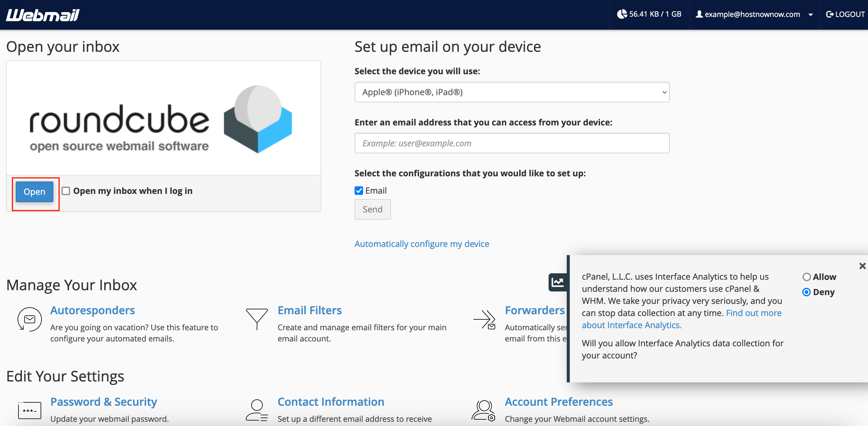Click the user account silhouette icon

click(x=699, y=14)
